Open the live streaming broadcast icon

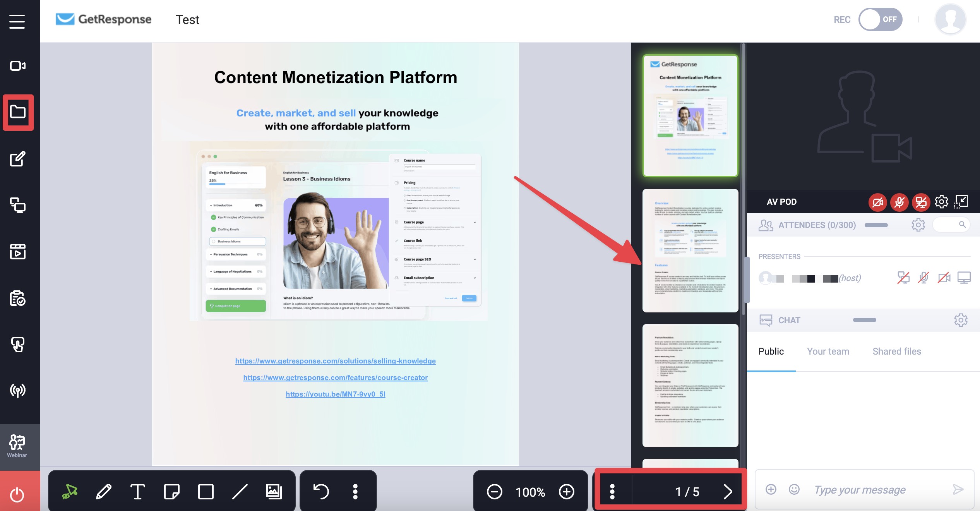(18, 391)
